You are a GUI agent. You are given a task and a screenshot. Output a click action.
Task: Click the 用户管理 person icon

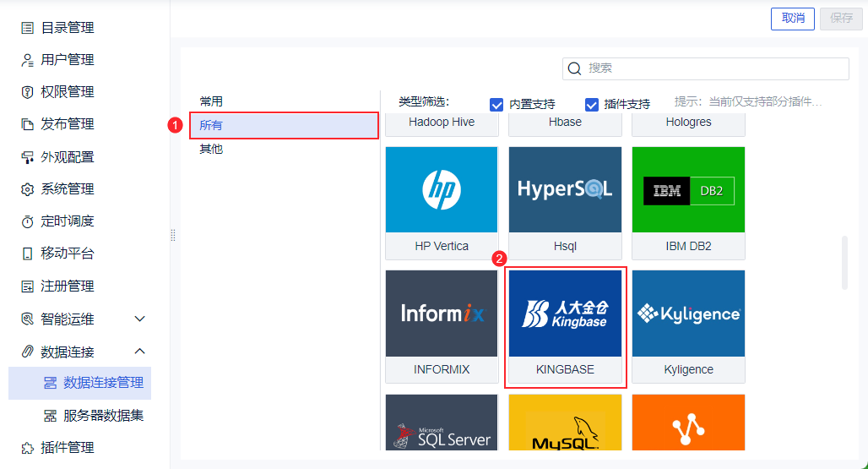pos(27,60)
